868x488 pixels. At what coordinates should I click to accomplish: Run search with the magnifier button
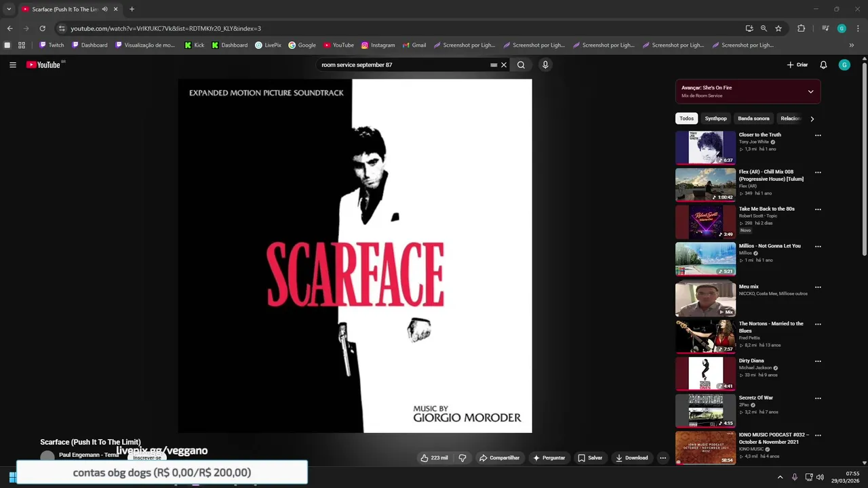coord(521,65)
